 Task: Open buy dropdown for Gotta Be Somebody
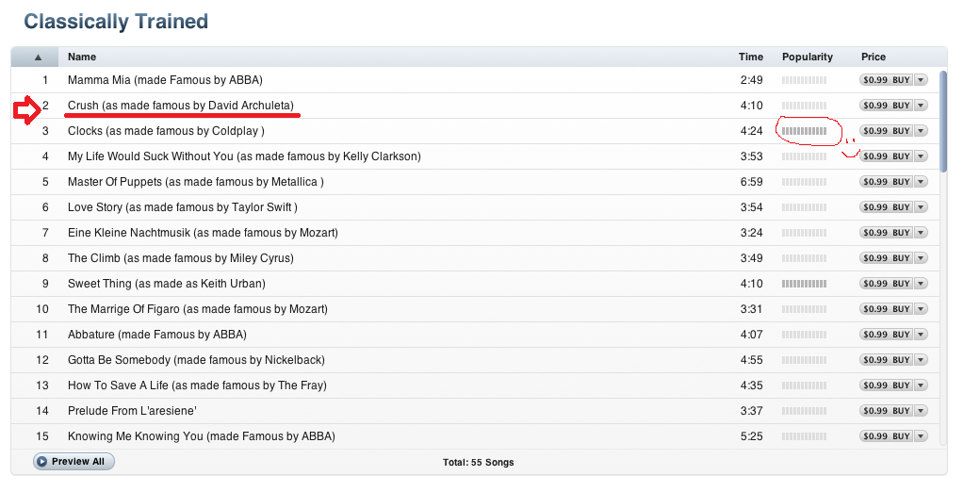[921, 360]
